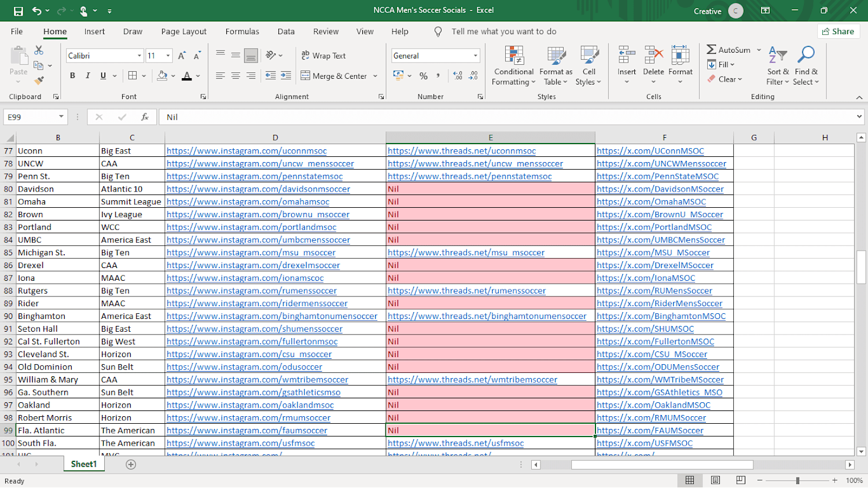Open Conditional Formatting menu
Viewport: 868px width, 488px height.
point(514,66)
